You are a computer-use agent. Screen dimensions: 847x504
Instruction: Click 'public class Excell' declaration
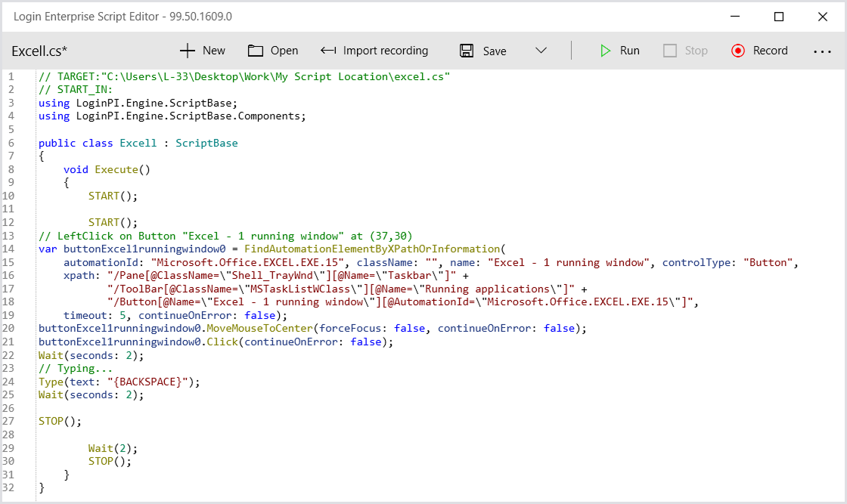[x=98, y=143]
